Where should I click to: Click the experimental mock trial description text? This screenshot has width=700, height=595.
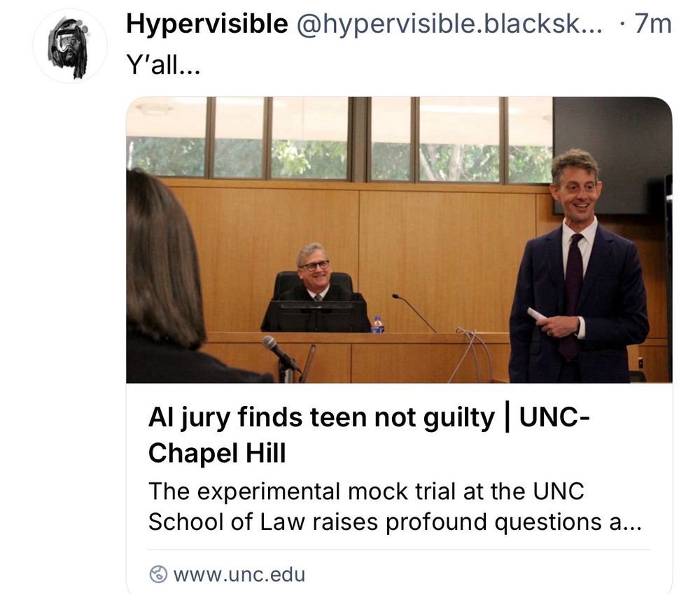(395, 506)
